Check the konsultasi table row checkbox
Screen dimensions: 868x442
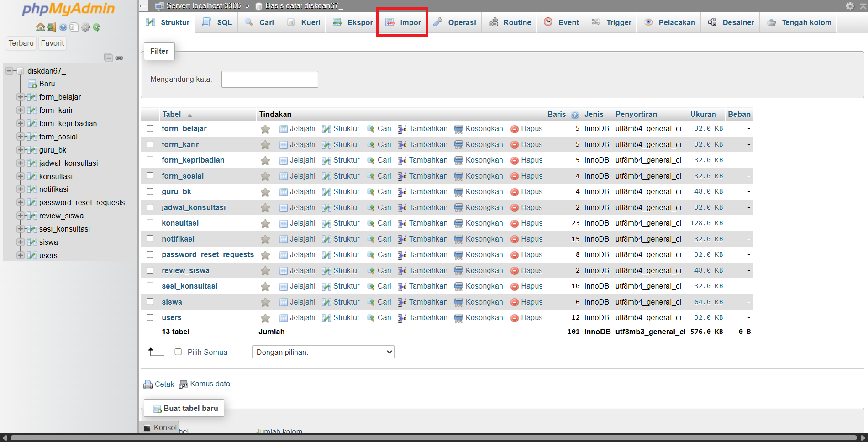150,223
